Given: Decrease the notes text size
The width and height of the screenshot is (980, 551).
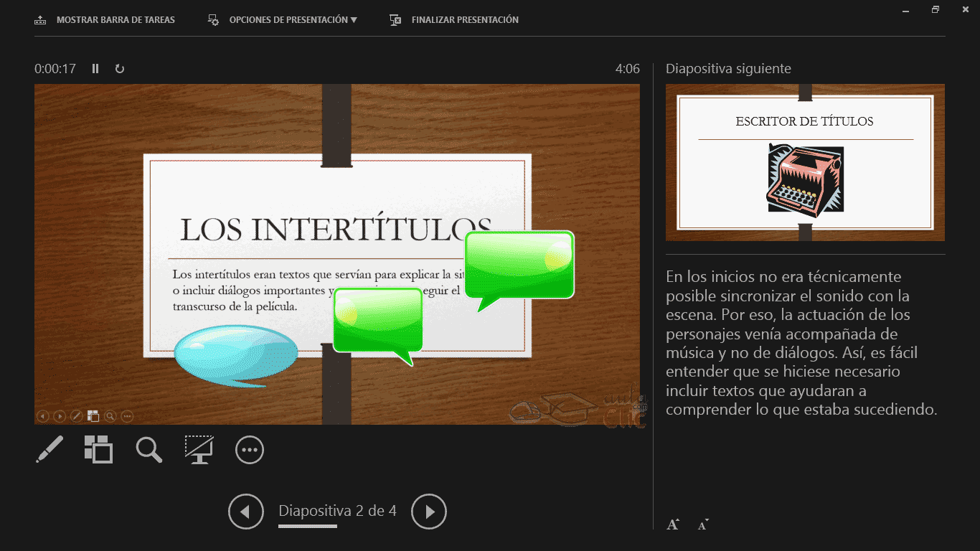Looking at the screenshot, I should 703,524.
